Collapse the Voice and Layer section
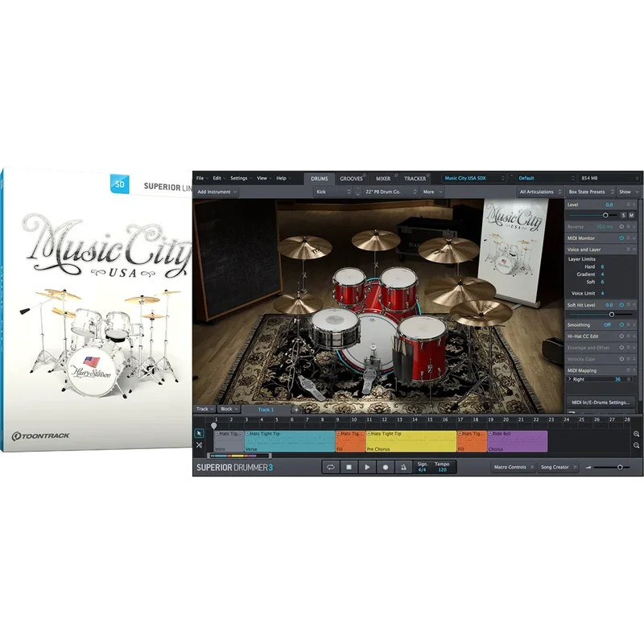Screen dimensions: 644x644 pyautogui.click(x=634, y=250)
